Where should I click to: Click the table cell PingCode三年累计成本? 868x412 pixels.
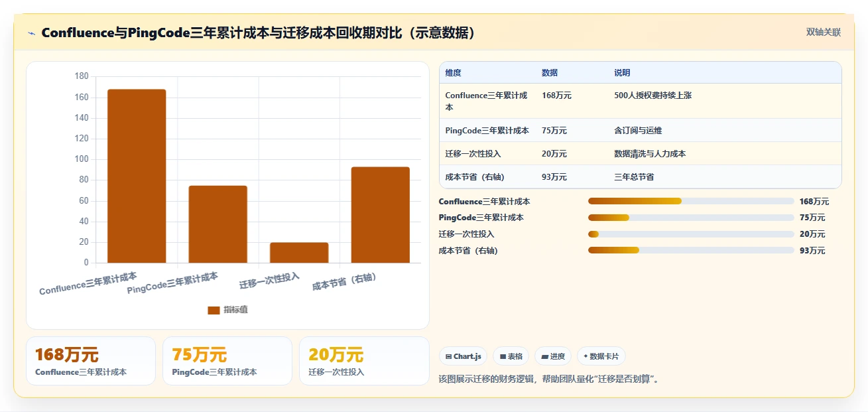tap(487, 131)
